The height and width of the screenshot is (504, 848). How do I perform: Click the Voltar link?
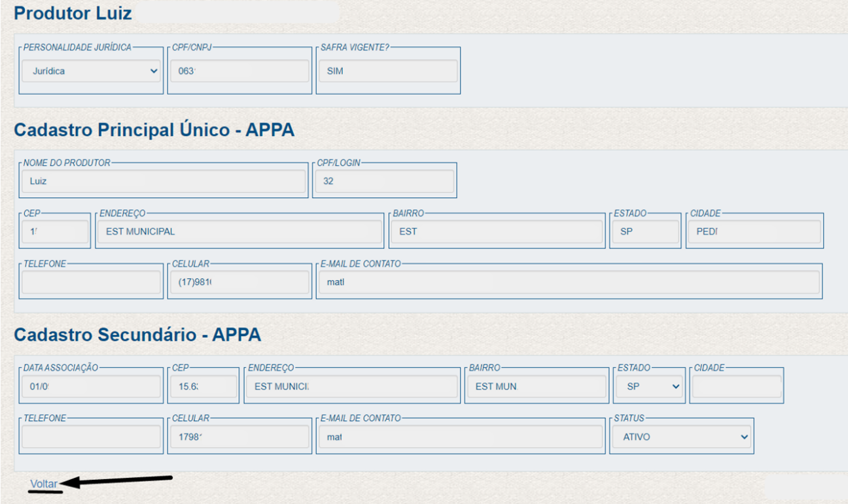pyautogui.click(x=44, y=484)
